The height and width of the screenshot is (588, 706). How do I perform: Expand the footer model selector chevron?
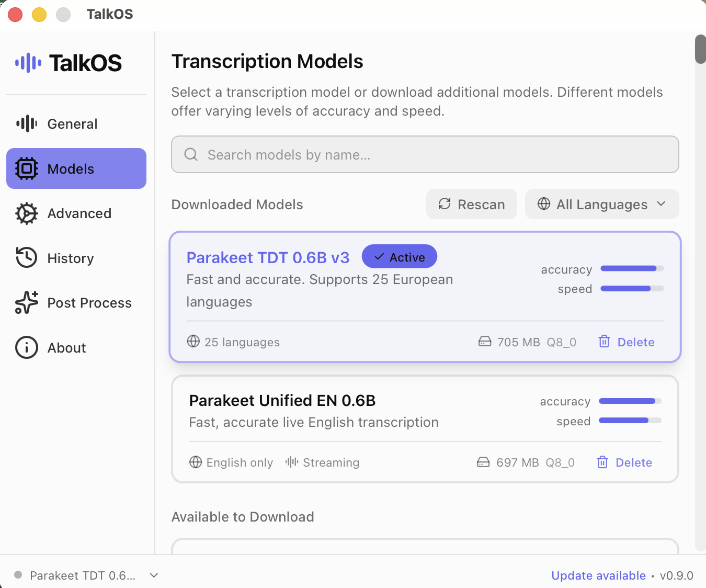pyautogui.click(x=154, y=575)
